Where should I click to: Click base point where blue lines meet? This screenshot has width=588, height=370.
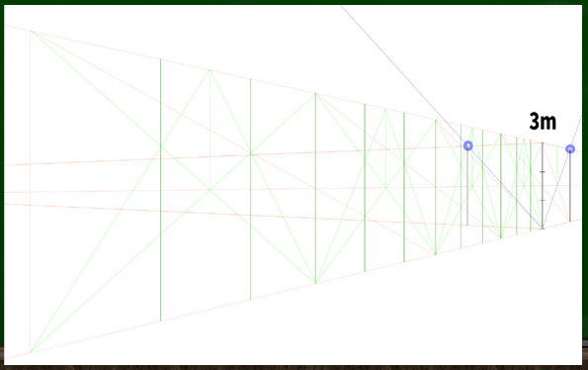[543, 229]
